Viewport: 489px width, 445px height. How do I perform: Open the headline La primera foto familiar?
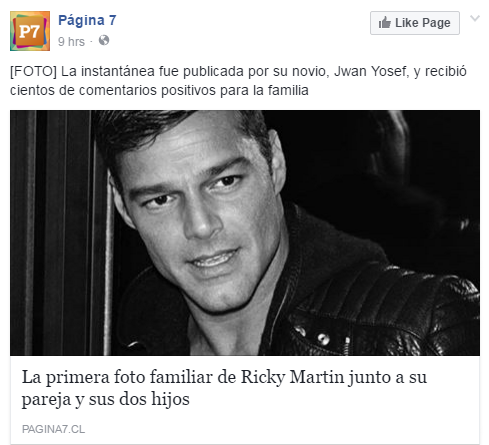224,388
